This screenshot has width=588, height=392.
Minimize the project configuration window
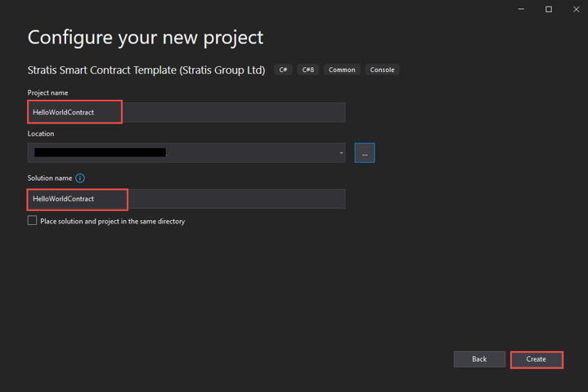click(x=521, y=9)
